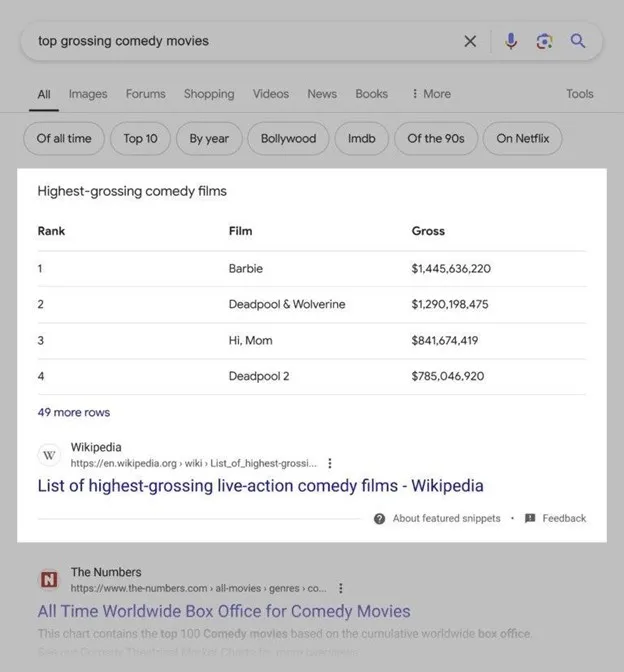Screen dimensions: 624x672
Task: Switch to the Videos tab
Action: click(x=270, y=94)
